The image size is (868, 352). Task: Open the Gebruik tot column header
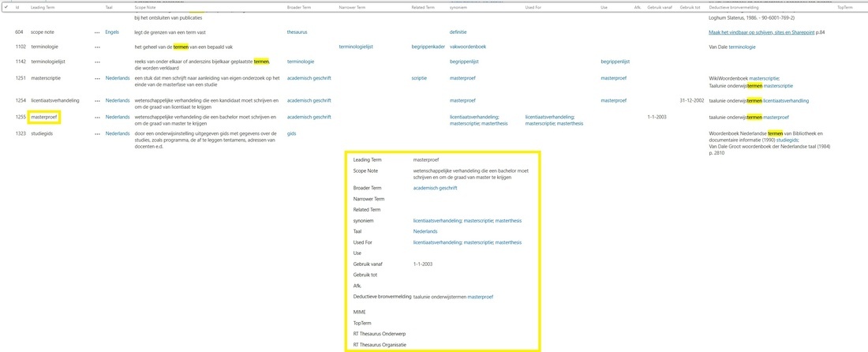691,7
